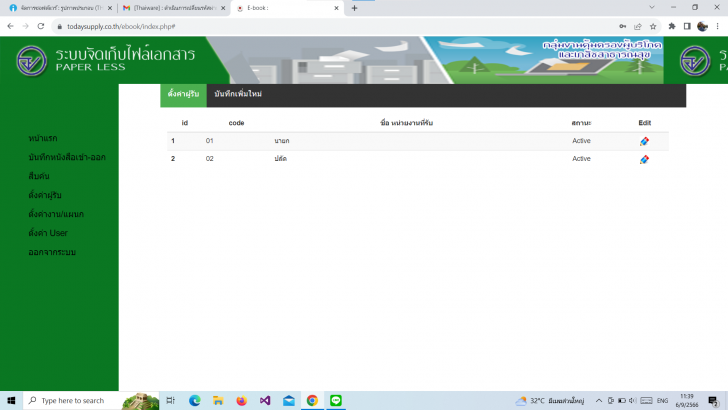Show hidden system tray icons
Image resolution: width=728 pixels, height=410 pixels.
coord(599,401)
